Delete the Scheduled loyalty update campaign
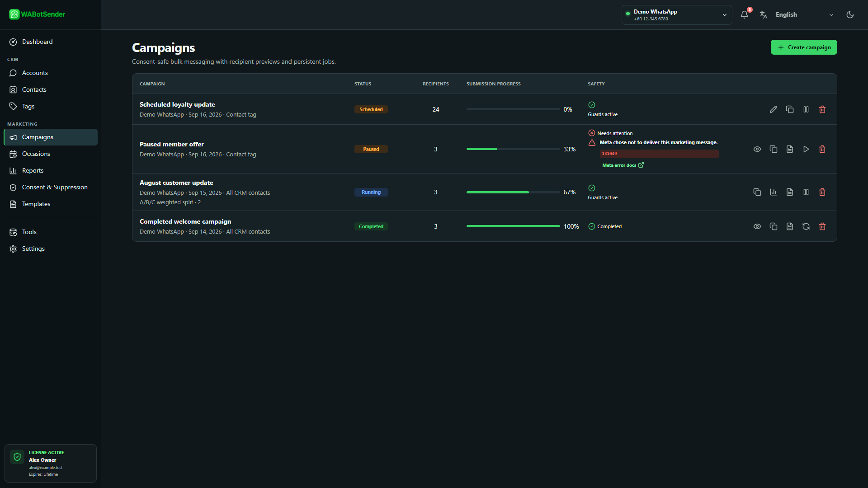This screenshot has height=488, width=868. [822, 109]
